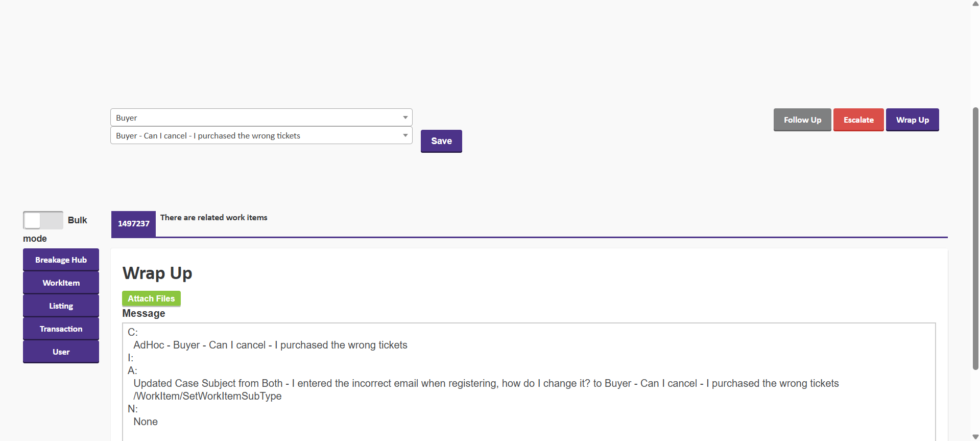This screenshot has width=980, height=441.
Task: Open the User sidebar section
Action: pos(61,352)
